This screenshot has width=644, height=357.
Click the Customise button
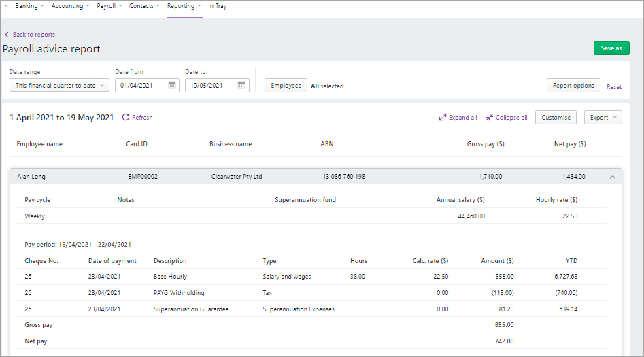[x=556, y=118]
